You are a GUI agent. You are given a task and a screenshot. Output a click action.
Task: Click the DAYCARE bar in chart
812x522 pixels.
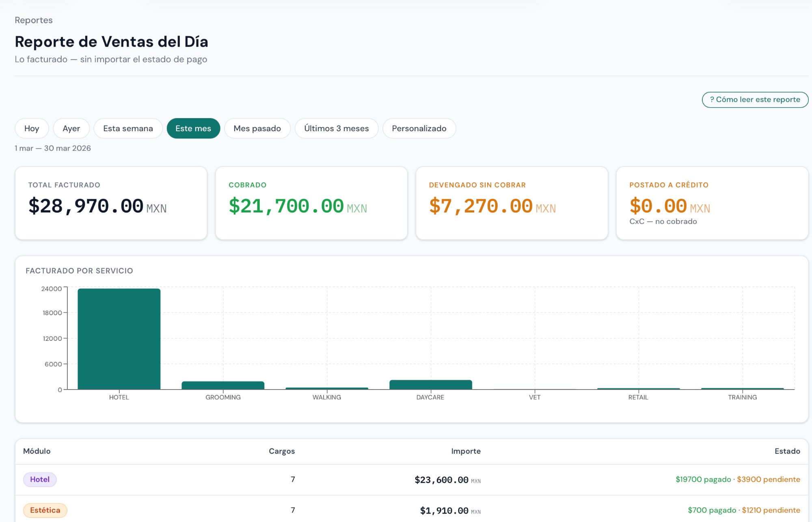pos(430,384)
